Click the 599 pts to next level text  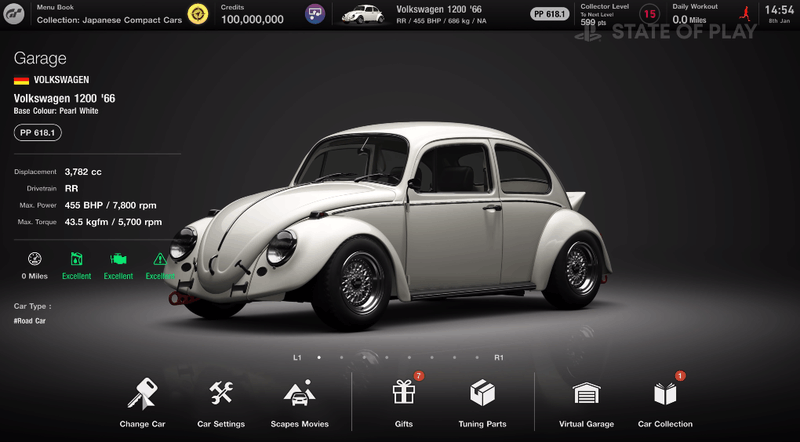(593, 22)
